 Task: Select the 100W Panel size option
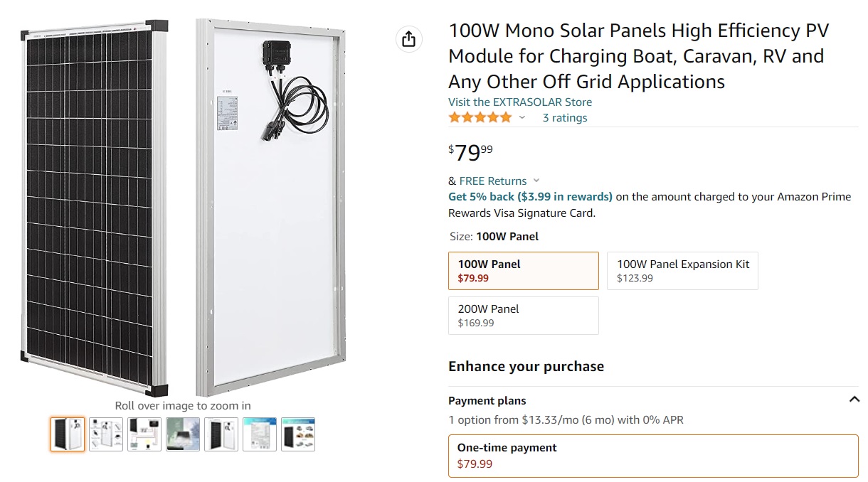point(523,271)
